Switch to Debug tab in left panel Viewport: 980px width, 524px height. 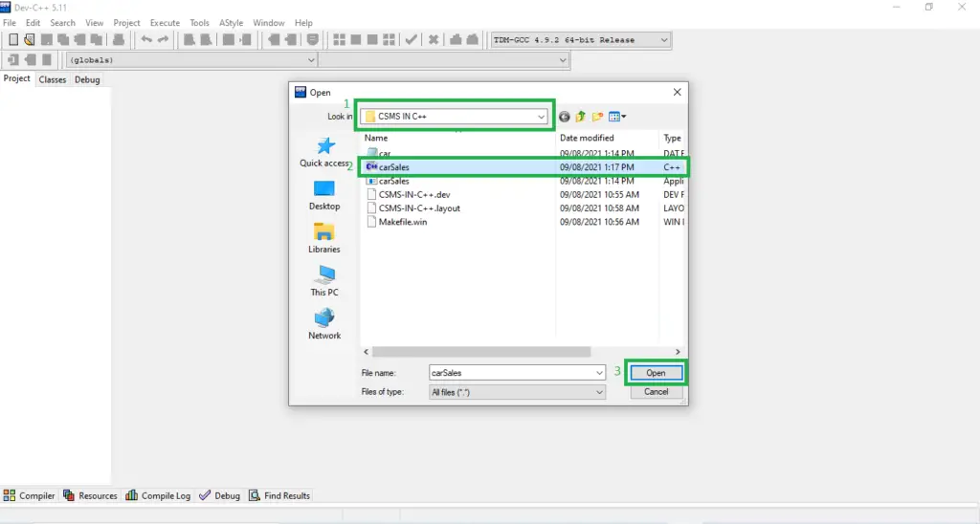[x=87, y=79]
